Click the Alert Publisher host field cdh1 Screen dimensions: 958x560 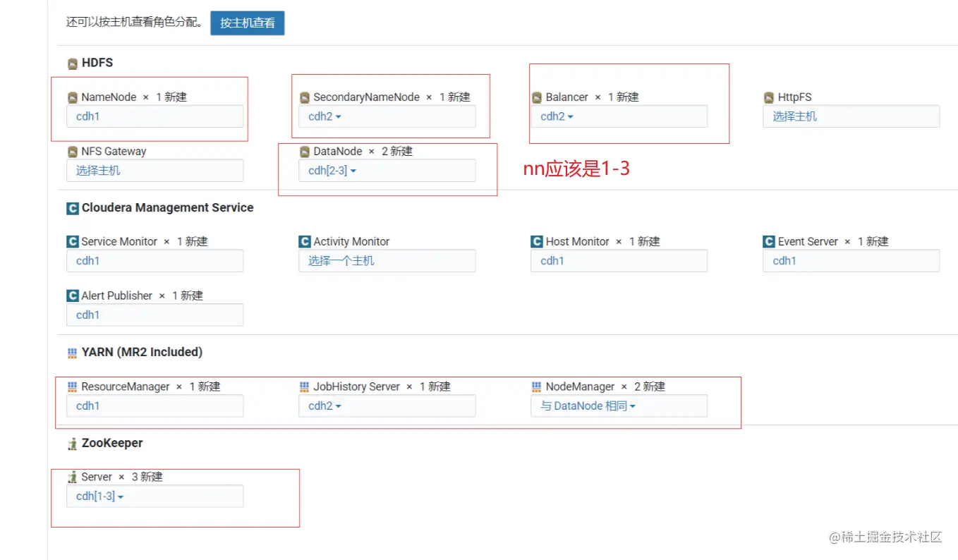(x=154, y=315)
